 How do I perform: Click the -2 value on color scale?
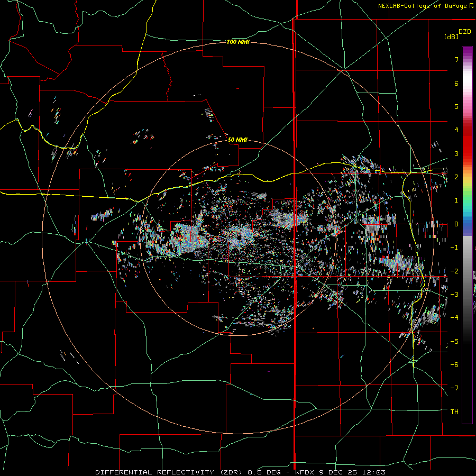point(454,271)
